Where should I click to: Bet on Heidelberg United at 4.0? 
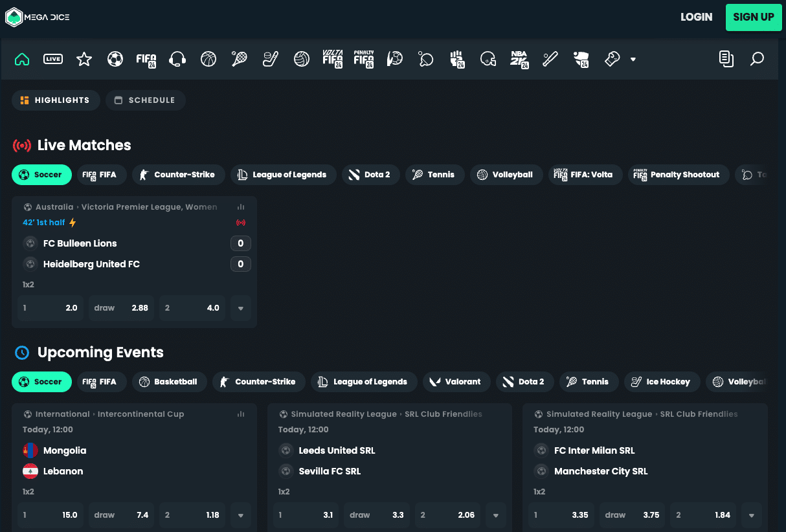193,308
